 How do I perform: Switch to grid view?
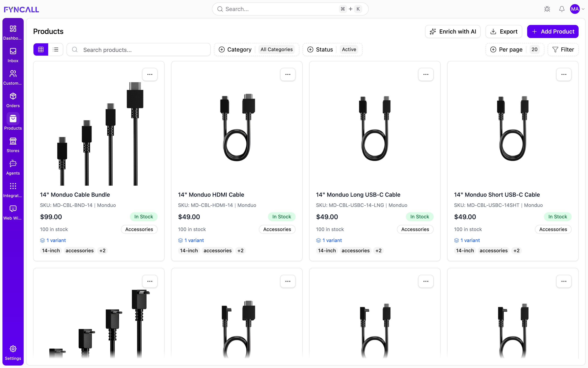pos(41,49)
